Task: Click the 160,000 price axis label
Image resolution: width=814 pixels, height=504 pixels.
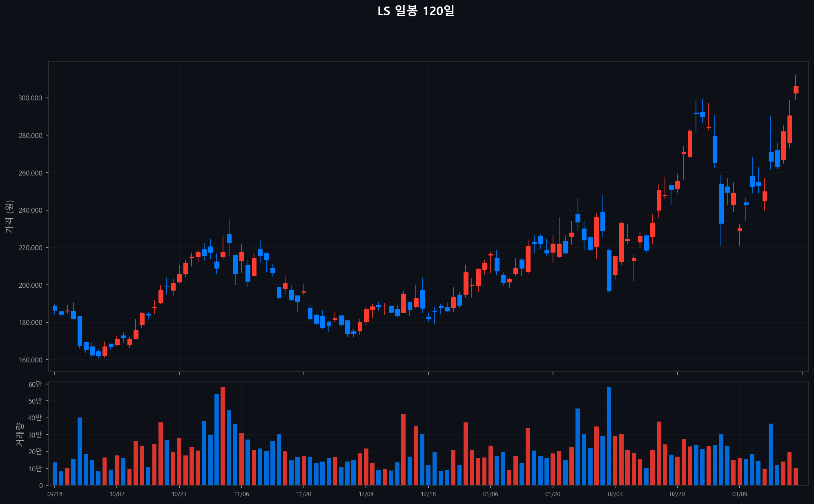Action: click(30, 360)
